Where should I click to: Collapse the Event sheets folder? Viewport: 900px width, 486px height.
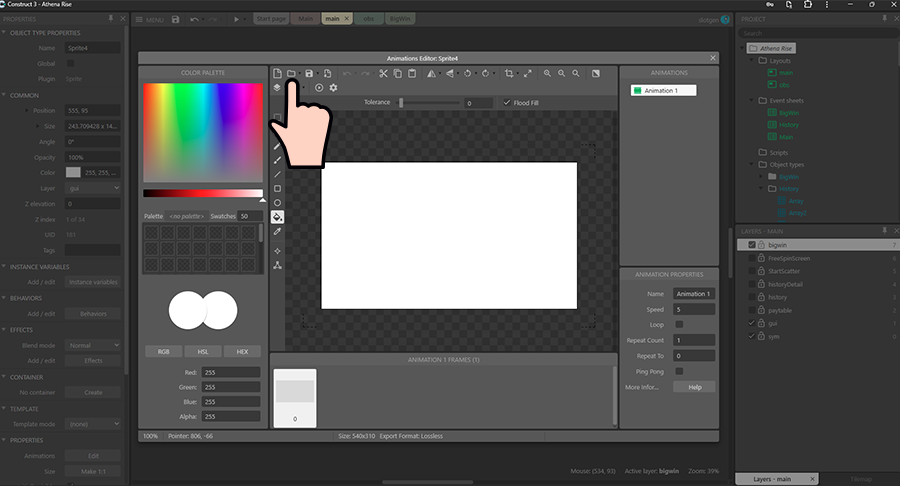tap(752, 101)
